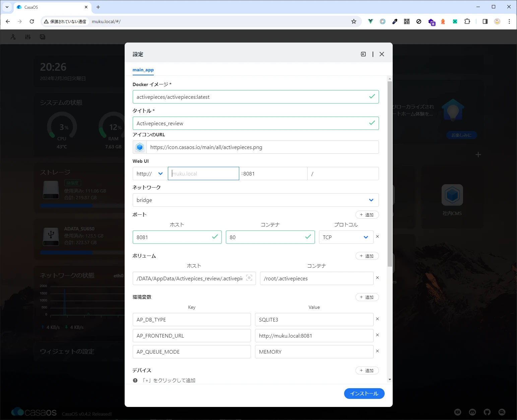Viewport: 517px width, 420px height.
Task: Edit the http://muku.local:8081 value field
Action: pyautogui.click(x=314, y=336)
